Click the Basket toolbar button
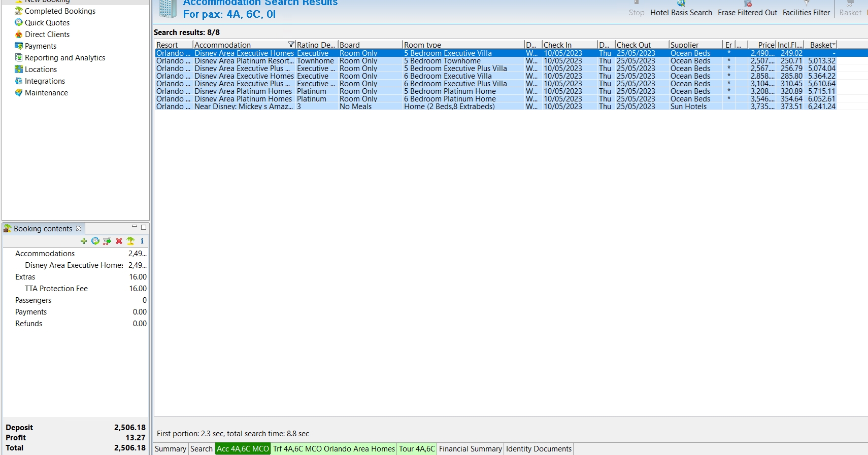The height and width of the screenshot is (455, 868). pos(850,9)
